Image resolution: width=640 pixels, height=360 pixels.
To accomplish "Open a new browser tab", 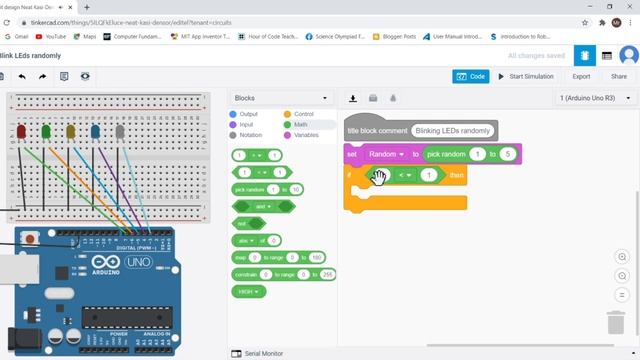I will 87,7.
